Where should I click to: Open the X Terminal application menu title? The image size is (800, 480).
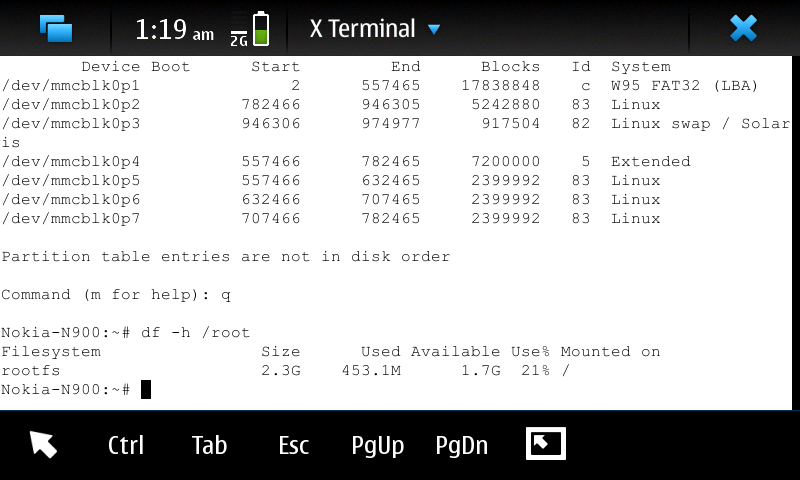point(362,29)
